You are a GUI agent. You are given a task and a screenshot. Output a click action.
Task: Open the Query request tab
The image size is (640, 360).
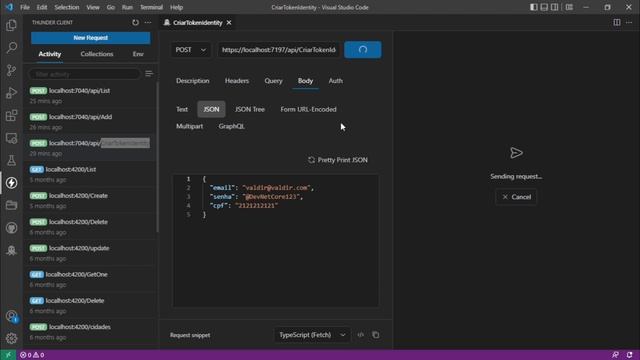pyautogui.click(x=273, y=81)
